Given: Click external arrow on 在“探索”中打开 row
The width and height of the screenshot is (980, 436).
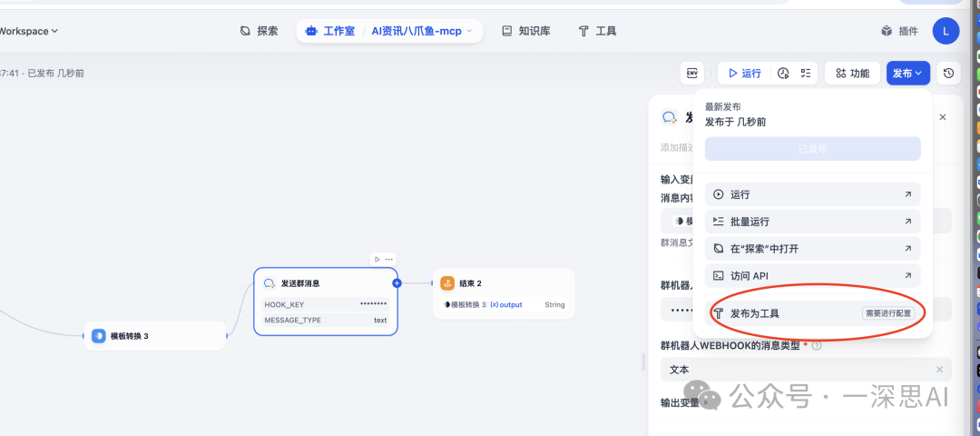Looking at the screenshot, I should point(908,248).
